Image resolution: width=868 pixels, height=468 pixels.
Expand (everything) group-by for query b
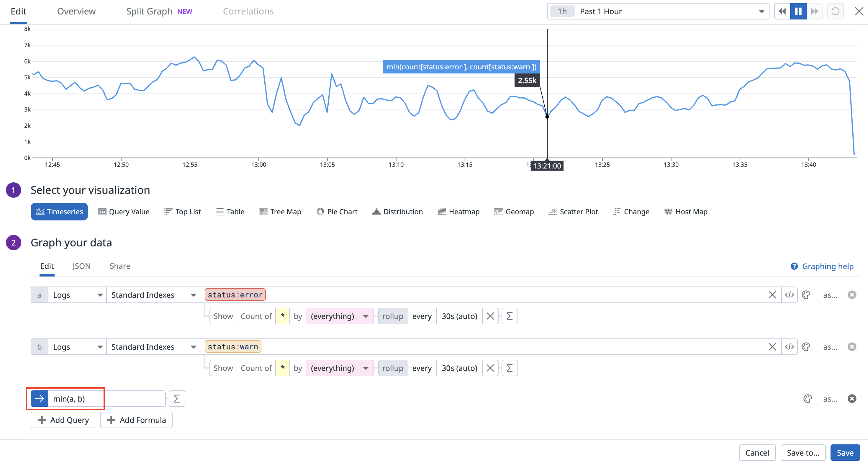339,368
